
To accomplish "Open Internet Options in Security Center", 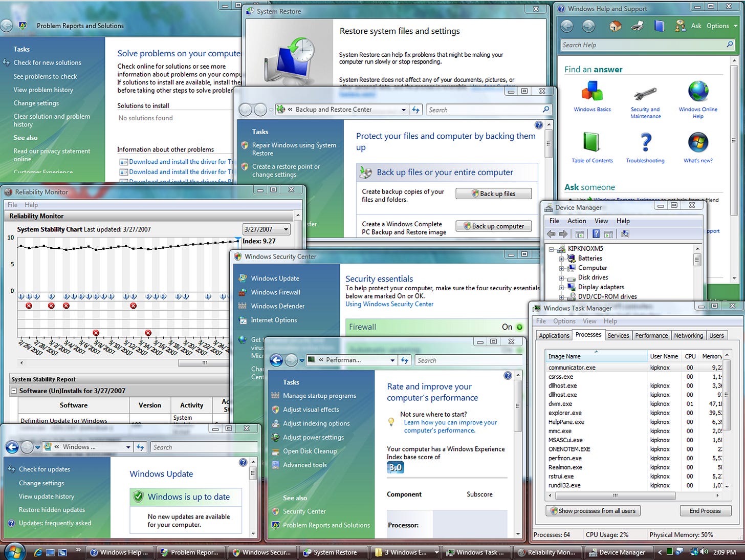I will 274,320.
